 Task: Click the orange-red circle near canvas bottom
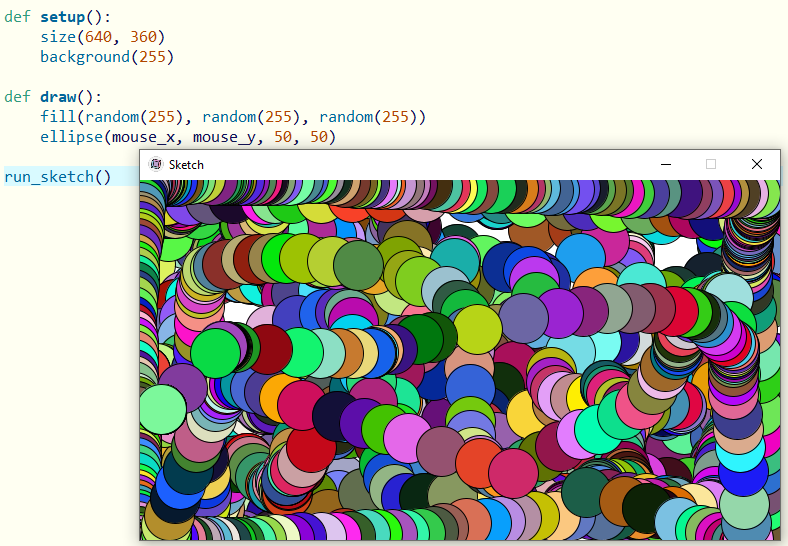480,462
